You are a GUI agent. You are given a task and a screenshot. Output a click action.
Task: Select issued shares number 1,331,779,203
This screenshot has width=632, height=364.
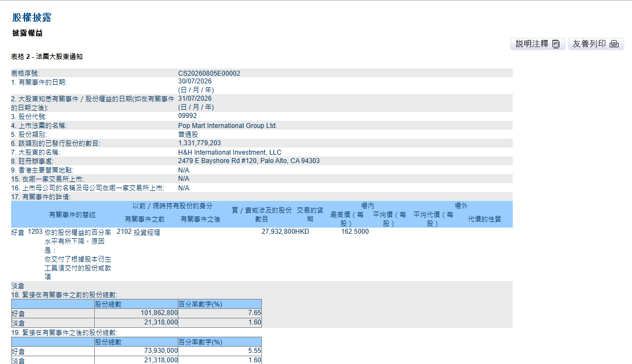pos(200,144)
